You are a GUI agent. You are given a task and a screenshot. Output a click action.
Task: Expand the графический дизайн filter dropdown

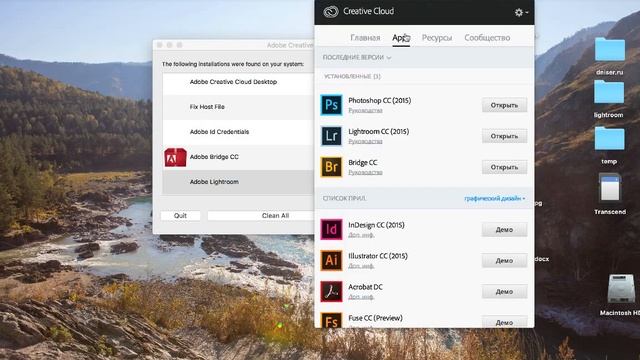click(495, 198)
